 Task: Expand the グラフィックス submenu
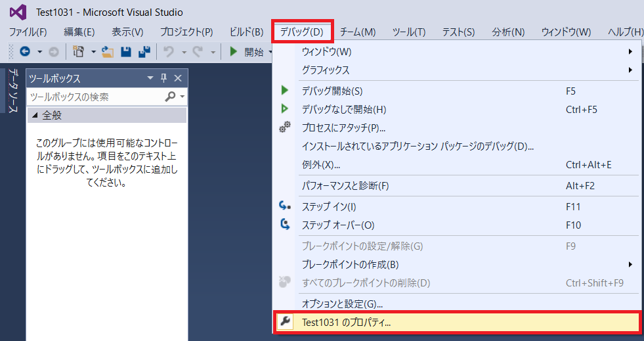click(x=457, y=70)
